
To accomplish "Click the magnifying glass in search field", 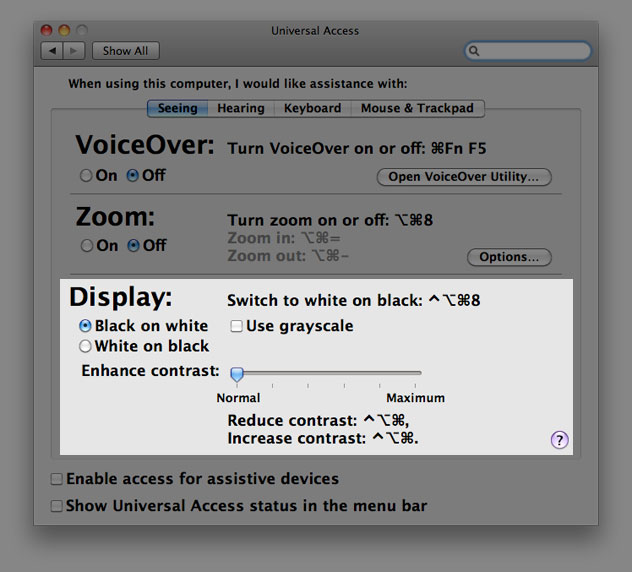I will pos(475,50).
